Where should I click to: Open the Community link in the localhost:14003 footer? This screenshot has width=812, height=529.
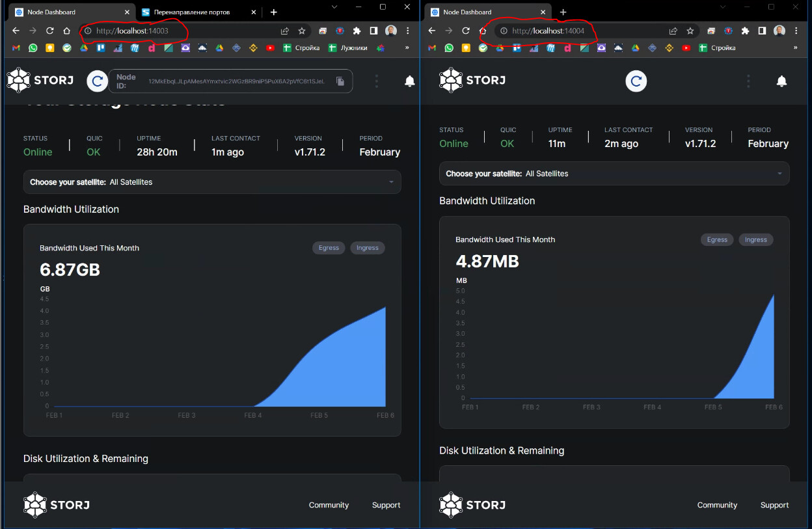click(x=329, y=505)
